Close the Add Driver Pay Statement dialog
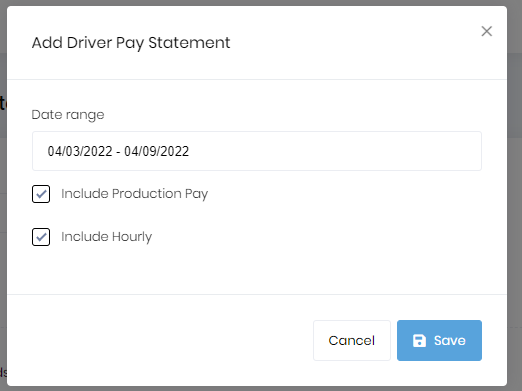 point(487,31)
